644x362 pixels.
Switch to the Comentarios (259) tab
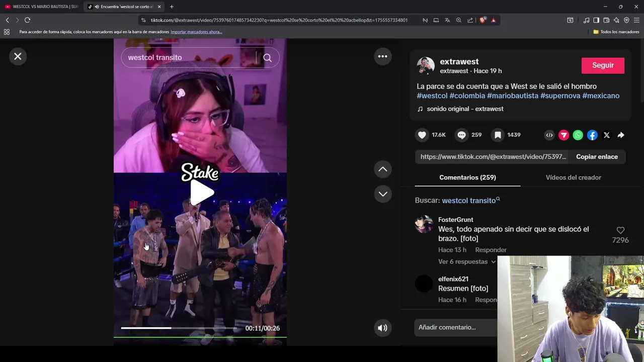tap(467, 177)
